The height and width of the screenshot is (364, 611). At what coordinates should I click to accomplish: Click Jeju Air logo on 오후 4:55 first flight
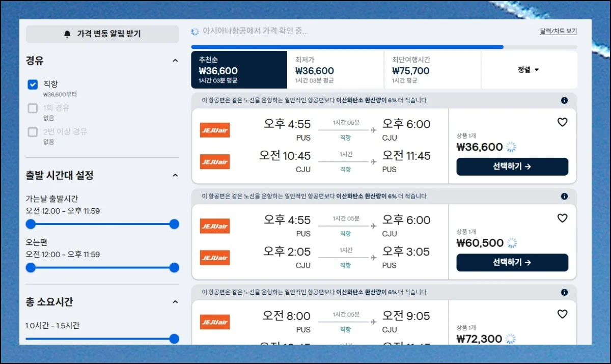click(215, 130)
